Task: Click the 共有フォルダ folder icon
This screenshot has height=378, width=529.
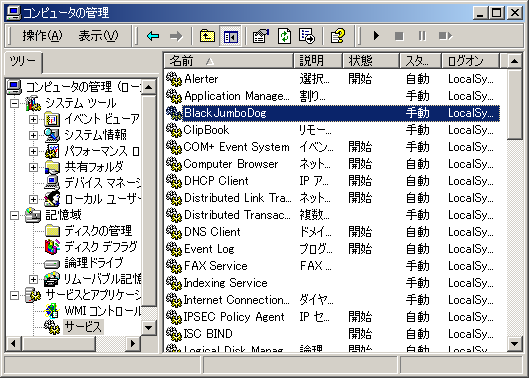Action: pyautogui.click(x=52, y=167)
